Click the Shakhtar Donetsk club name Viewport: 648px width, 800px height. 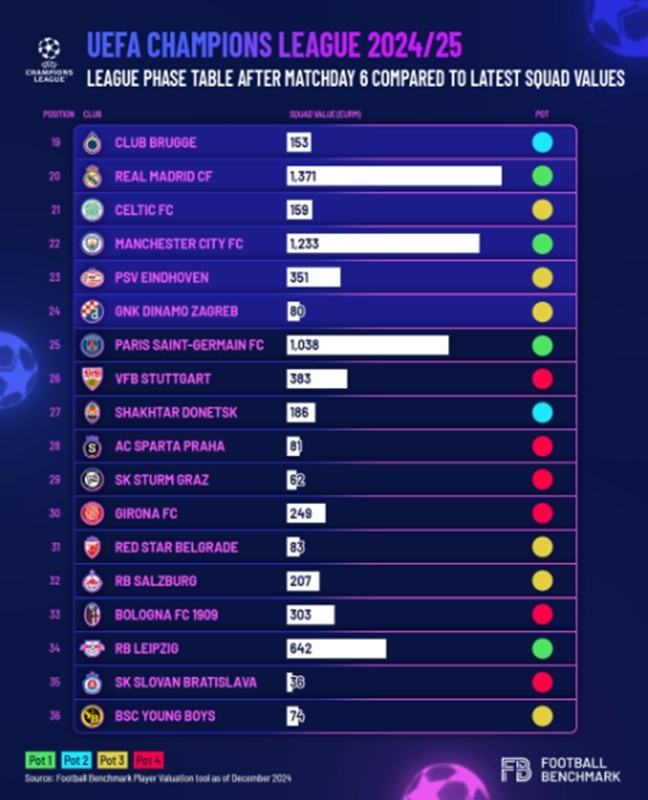(x=176, y=412)
